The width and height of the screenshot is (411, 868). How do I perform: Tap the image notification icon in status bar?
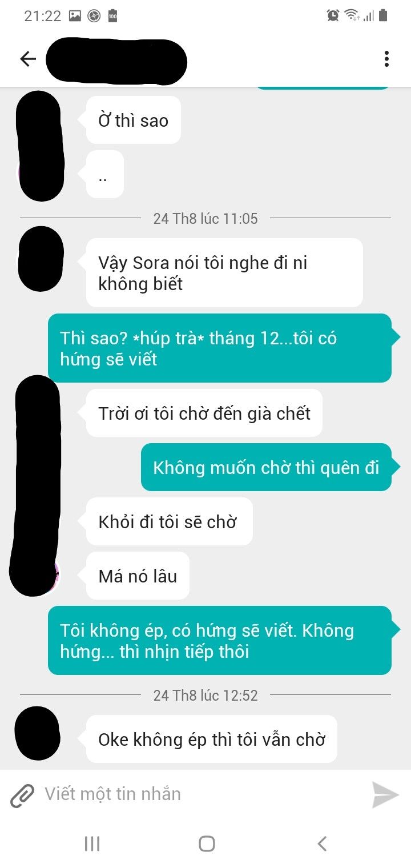pyautogui.click(x=75, y=16)
